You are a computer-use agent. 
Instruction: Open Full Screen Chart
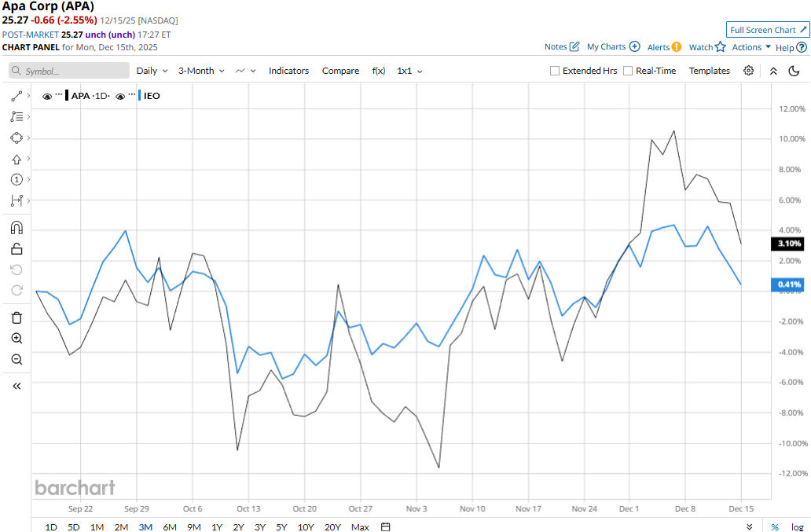[768, 30]
